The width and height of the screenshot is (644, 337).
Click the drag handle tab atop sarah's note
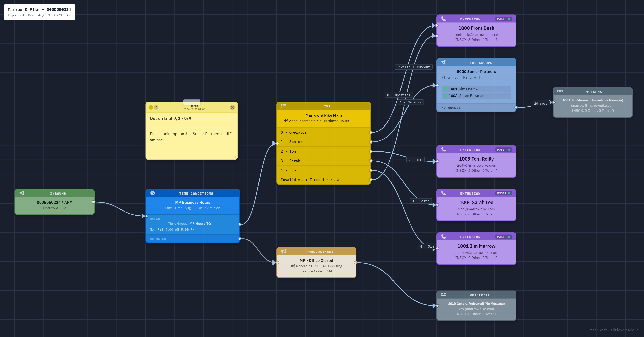tap(192, 102)
